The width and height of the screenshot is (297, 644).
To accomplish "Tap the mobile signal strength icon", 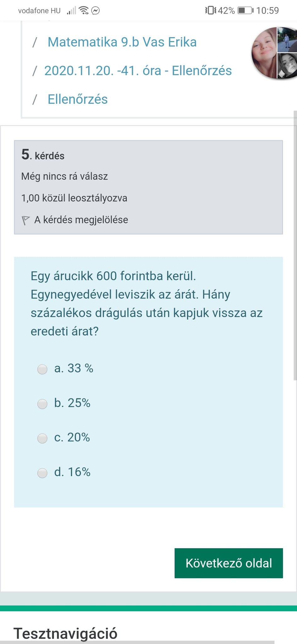I will pyautogui.click(x=71, y=11).
